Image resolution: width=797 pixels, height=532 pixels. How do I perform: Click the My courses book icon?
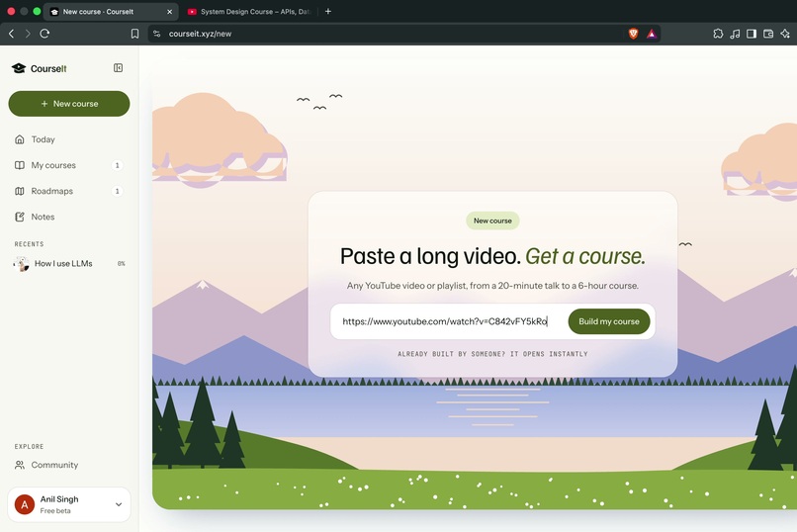pyautogui.click(x=20, y=165)
